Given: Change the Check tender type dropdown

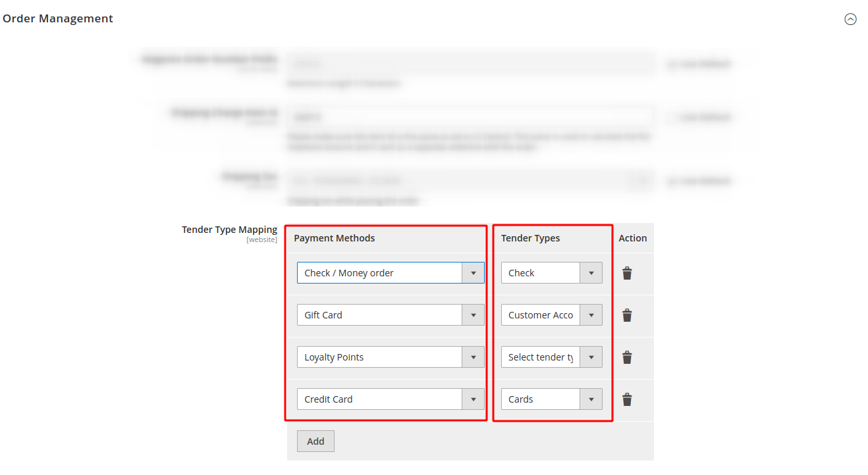Looking at the screenshot, I should 551,273.
